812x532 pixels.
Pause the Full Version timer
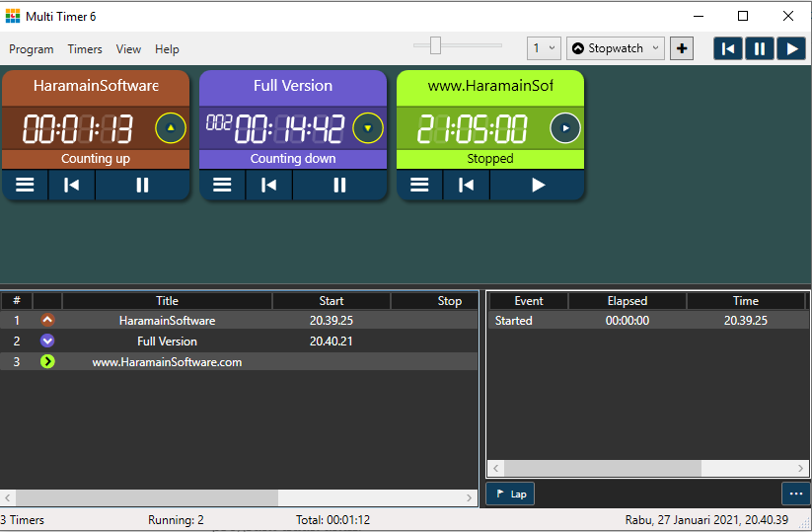[x=339, y=185]
